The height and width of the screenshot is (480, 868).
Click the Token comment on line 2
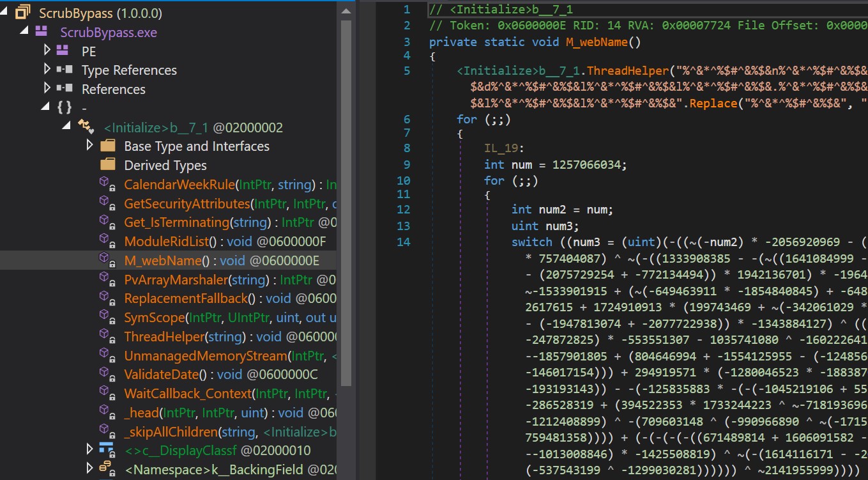(x=648, y=26)
